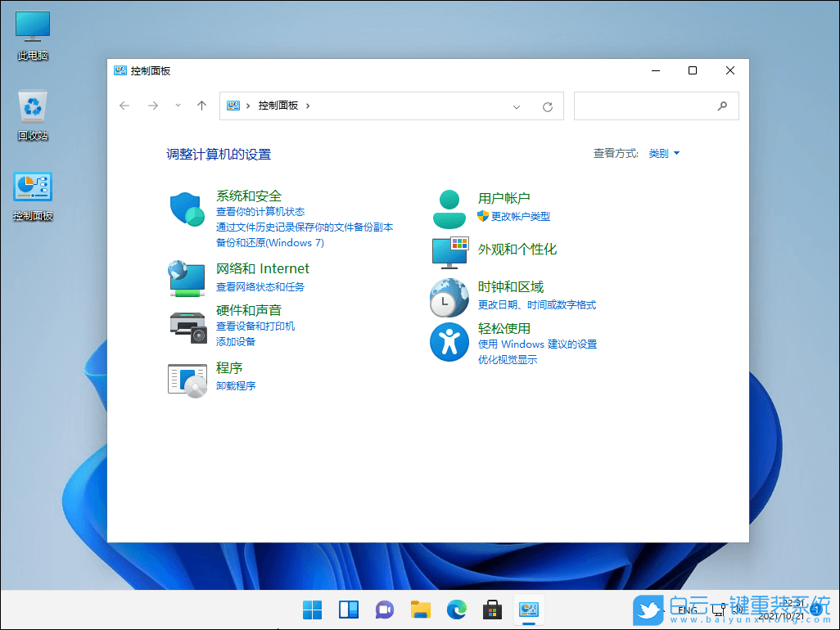Open the 查看方式 类别 dropdown

click(663, 153)
